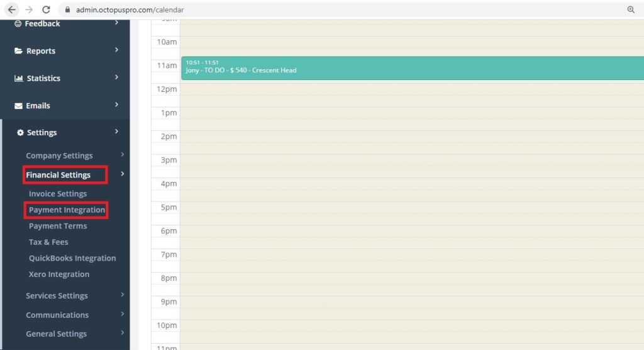Open Services Settings submenu
The image size is (644, 350).
tap(57, 296)
